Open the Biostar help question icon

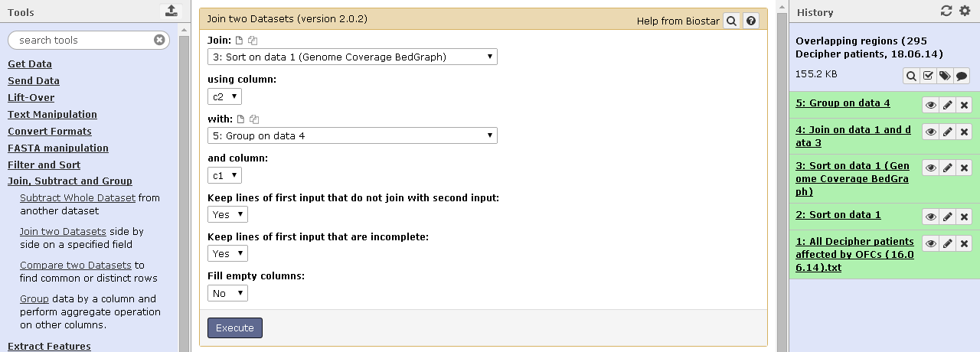751,21
